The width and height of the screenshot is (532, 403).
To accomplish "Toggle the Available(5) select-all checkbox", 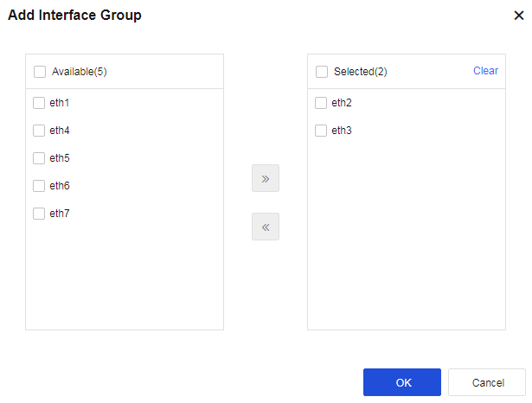I will click(x=40, y=72).
